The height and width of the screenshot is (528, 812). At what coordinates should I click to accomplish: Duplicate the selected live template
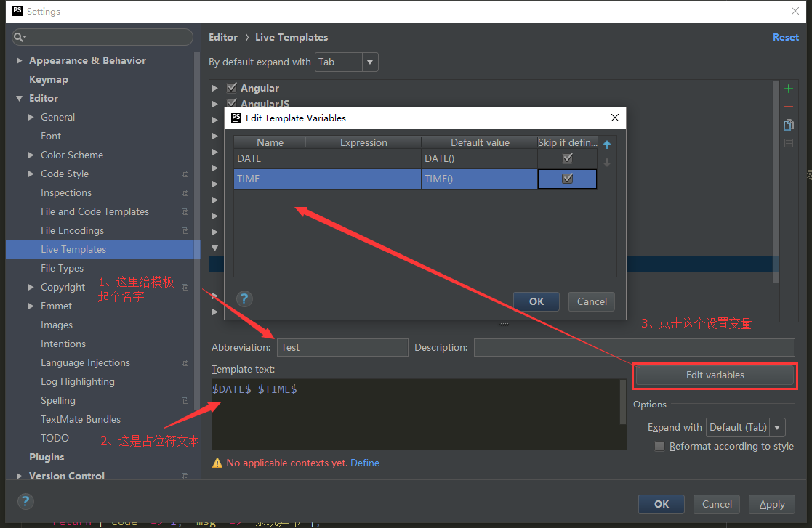click(788, 123)
